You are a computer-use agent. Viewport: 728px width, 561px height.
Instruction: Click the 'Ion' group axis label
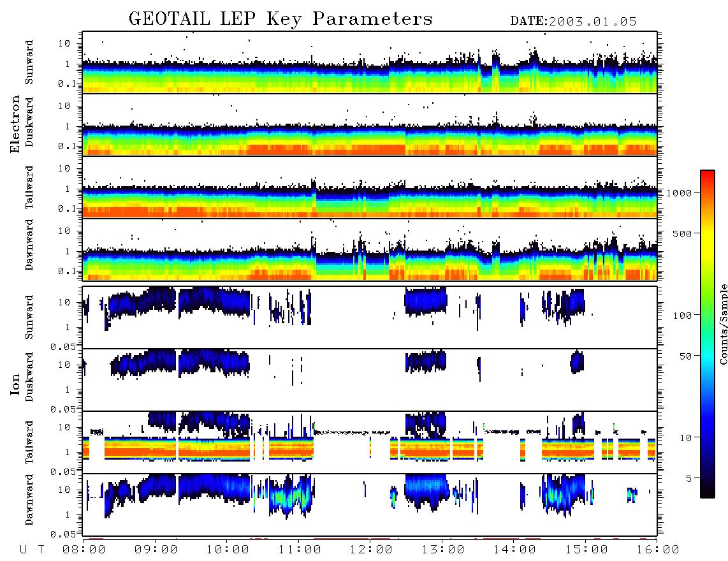pyautogui.click(x=15, y=384)
